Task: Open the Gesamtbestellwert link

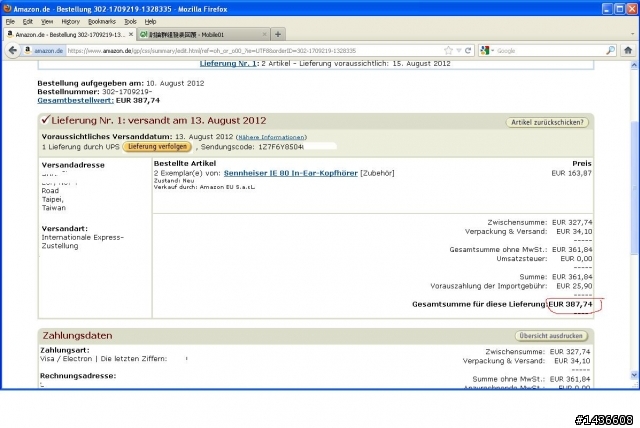Action: (x=76, y=100)
